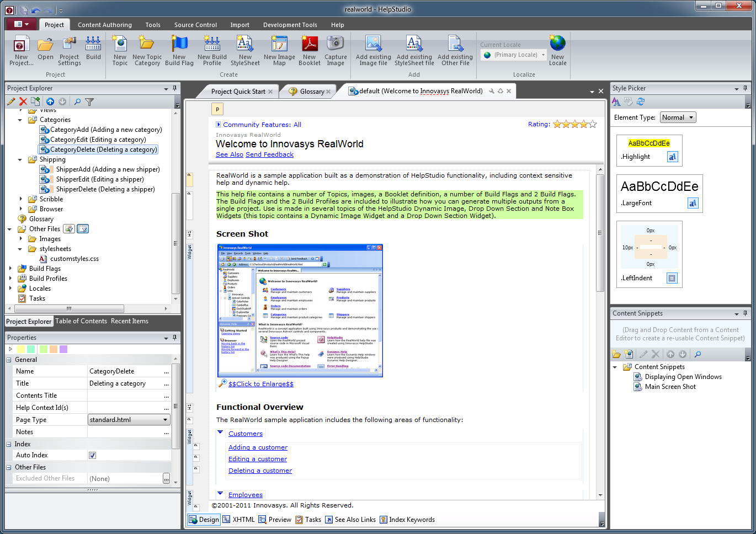Create a New Locale
756x534 pixels.
(558, 51)
